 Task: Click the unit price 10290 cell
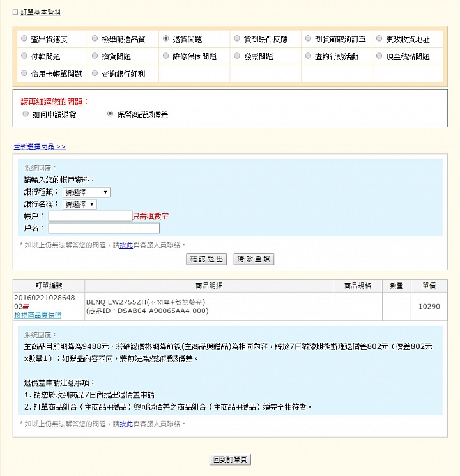coord(429,306)
